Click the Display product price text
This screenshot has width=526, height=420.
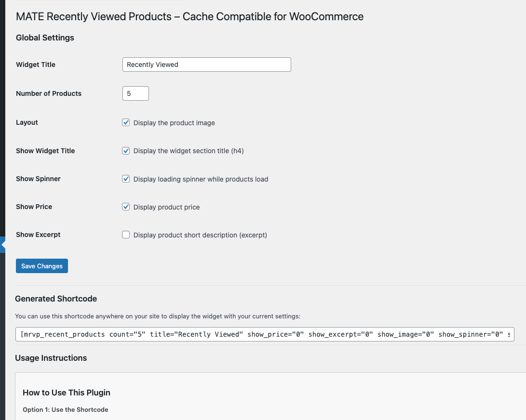(166, 207)
